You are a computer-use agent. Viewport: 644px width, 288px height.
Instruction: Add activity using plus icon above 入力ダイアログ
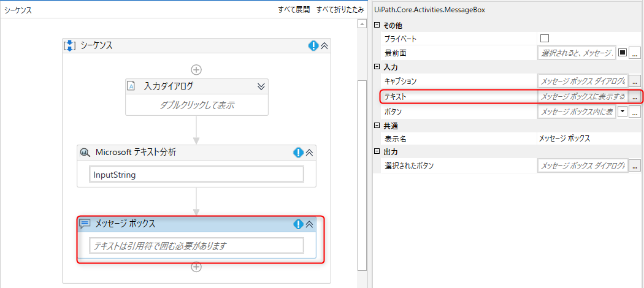(197, 69)
